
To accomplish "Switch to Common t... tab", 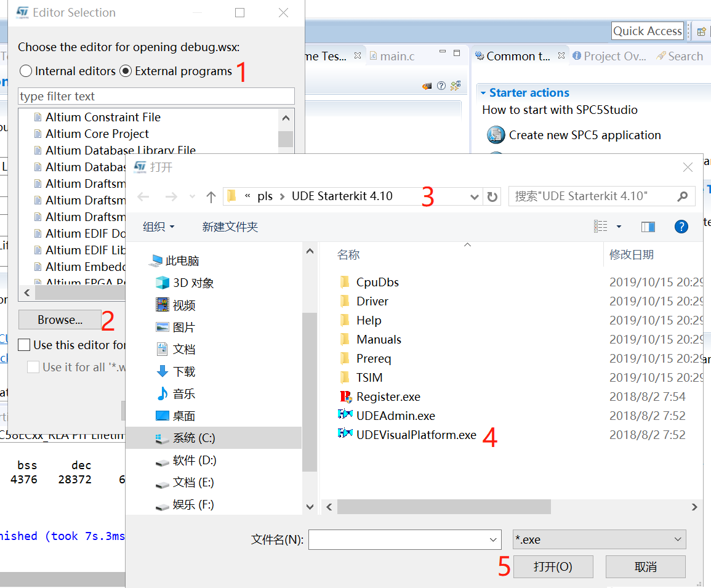I will point(512,56).
